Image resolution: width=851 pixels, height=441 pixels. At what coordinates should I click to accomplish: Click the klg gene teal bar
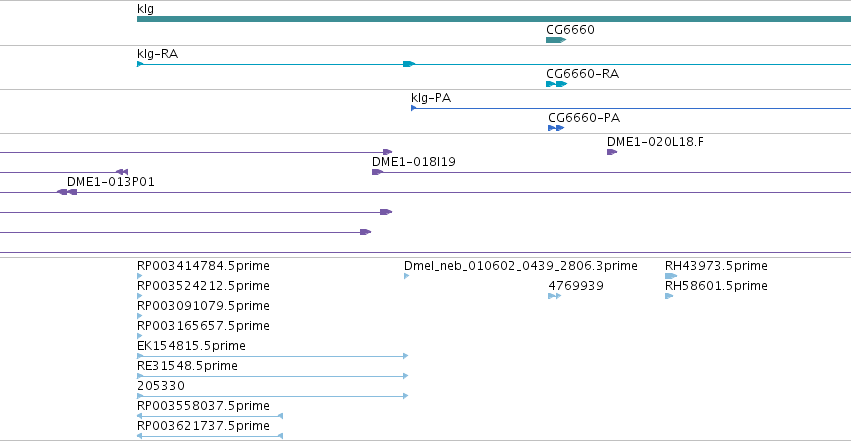(x=494, y=19)
